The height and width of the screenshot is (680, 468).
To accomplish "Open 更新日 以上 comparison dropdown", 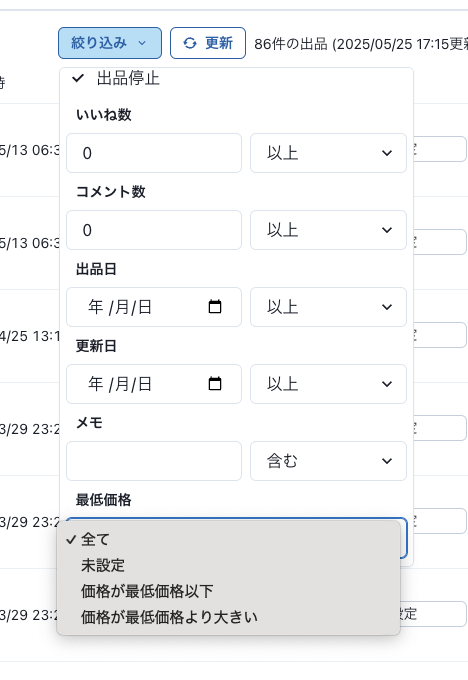I will coord(328,384).
